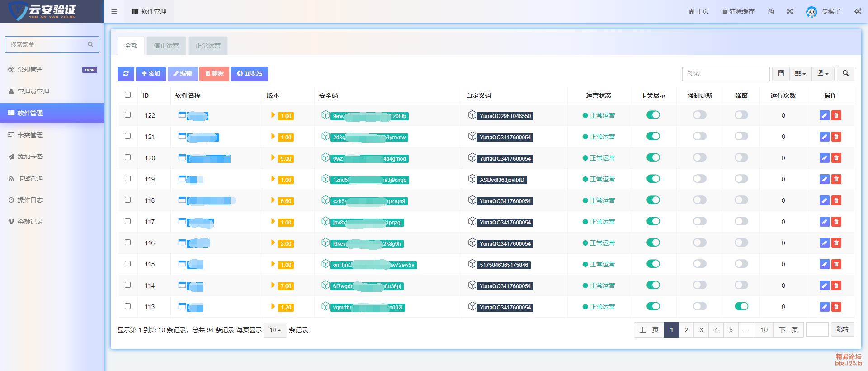The height and width of the screenshot is (371, 868).
Task: Click the fullscreen toggle icon in header
Action: click(789, 11)
